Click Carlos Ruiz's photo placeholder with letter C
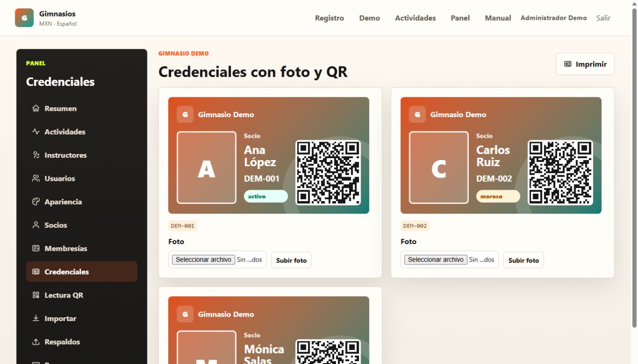The image size is (638, 364). tap(439, 168)
